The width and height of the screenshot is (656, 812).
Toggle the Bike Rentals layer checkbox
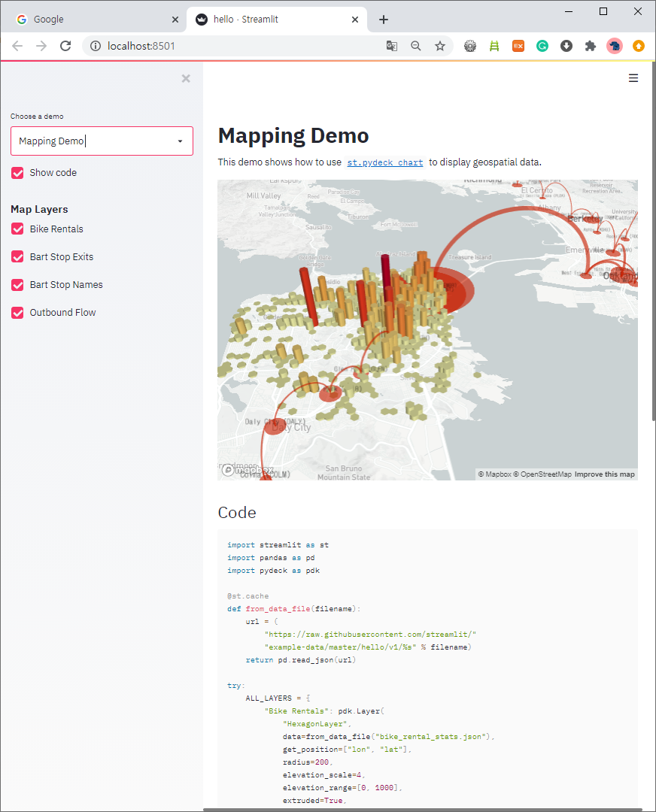pos(17,229)
